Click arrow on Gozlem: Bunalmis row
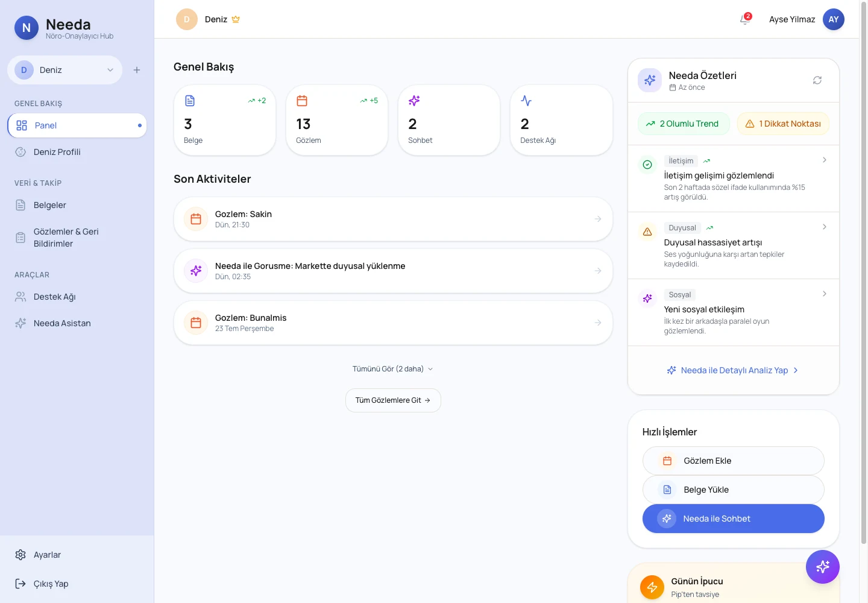868x603 pixels. [598, 323]
